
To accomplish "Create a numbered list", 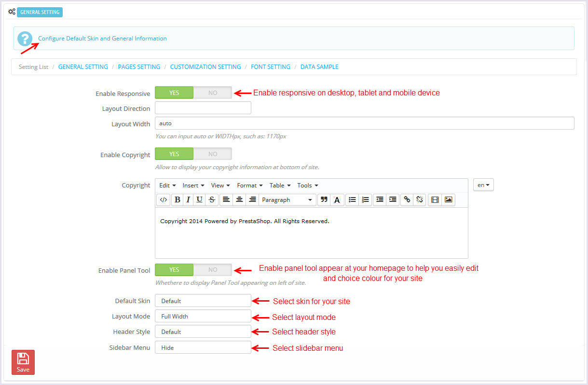I will 365,200.
